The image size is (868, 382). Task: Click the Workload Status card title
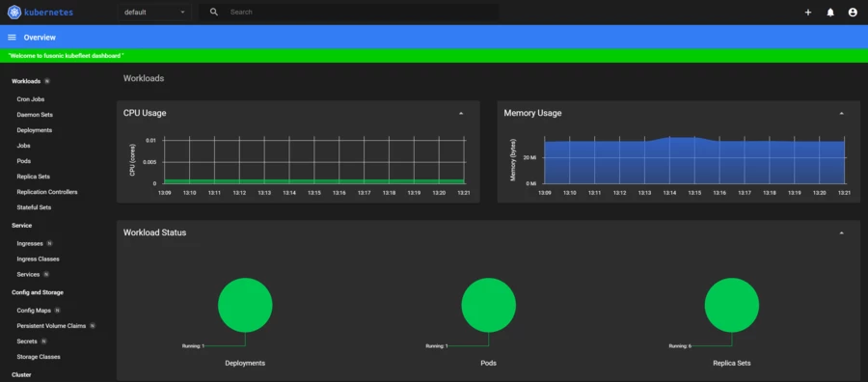(x=155, y=232)
